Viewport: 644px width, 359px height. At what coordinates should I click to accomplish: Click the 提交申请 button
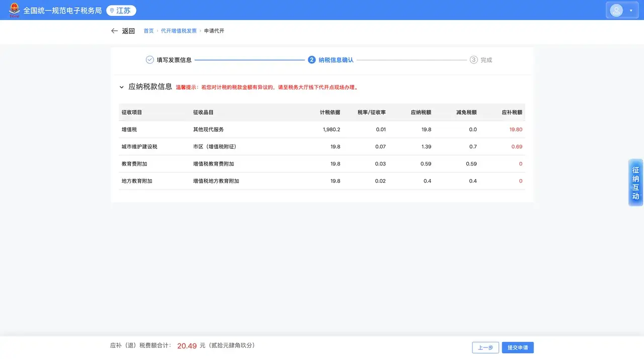(x=518, y=347)
